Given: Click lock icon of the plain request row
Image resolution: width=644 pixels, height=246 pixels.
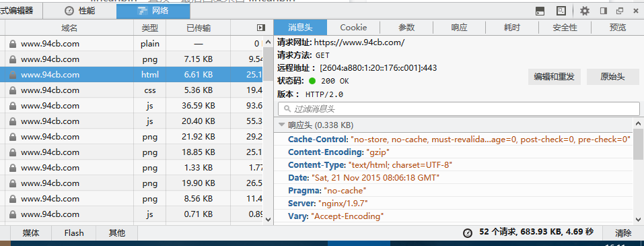Looking at the screenshot, I should (x=12, y=44).
